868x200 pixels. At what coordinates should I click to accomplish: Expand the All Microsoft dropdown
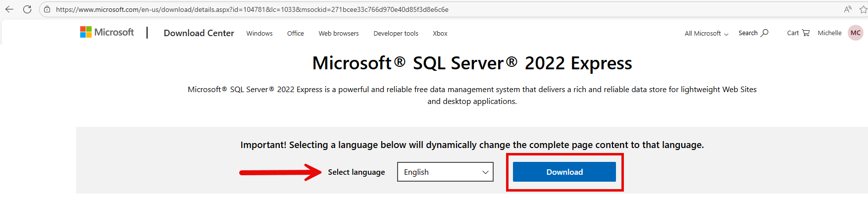pyautogui.click(x=707, y=33)
